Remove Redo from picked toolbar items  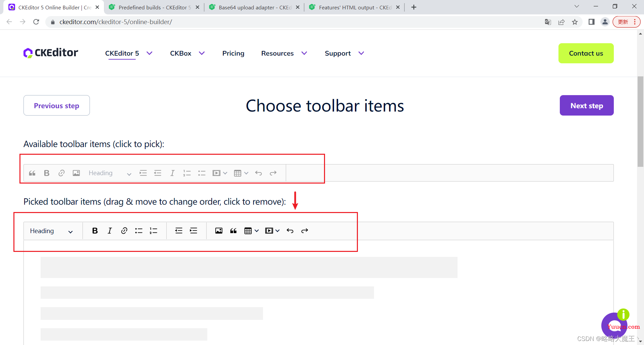pos(305,231)
